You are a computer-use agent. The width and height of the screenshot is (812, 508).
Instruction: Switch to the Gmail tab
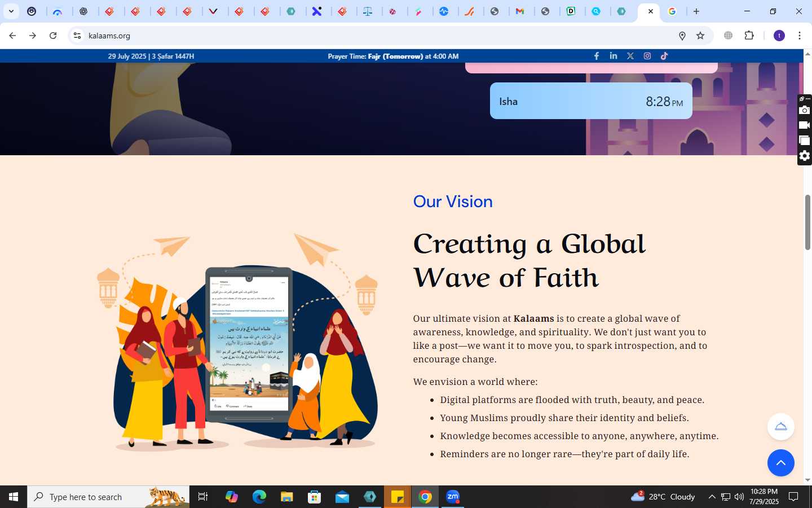520,11
